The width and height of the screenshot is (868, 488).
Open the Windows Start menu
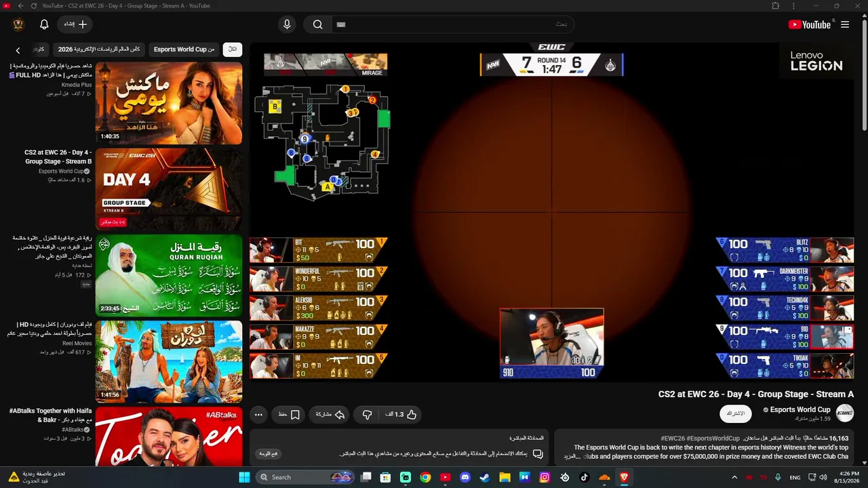click(244, 477)
